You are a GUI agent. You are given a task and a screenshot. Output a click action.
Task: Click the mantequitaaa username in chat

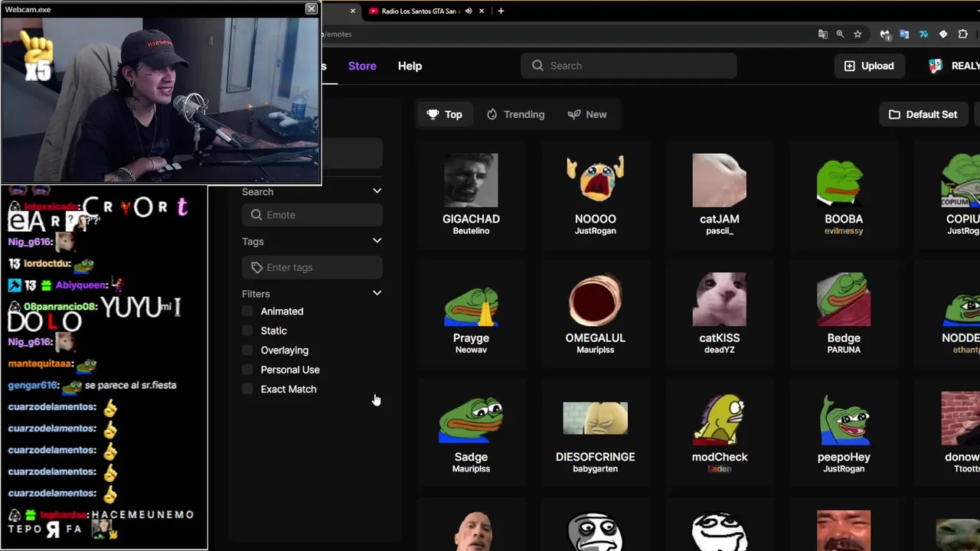(41, 364)
